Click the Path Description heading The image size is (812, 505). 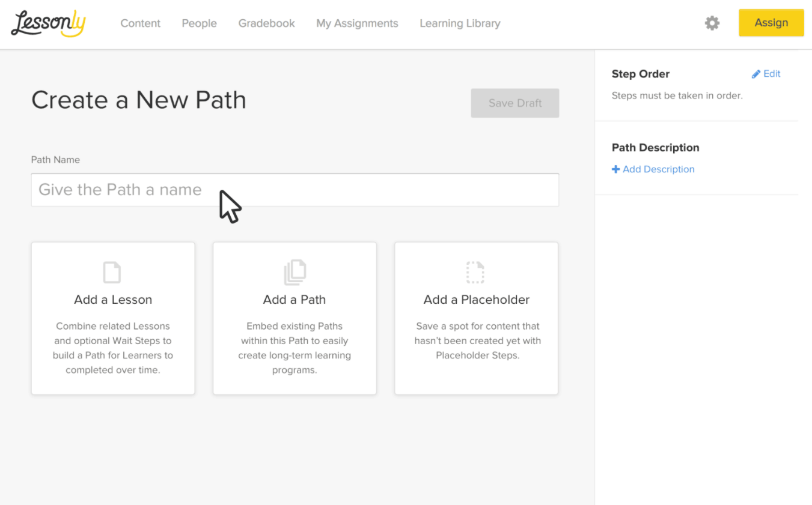[x=656, y=148]
